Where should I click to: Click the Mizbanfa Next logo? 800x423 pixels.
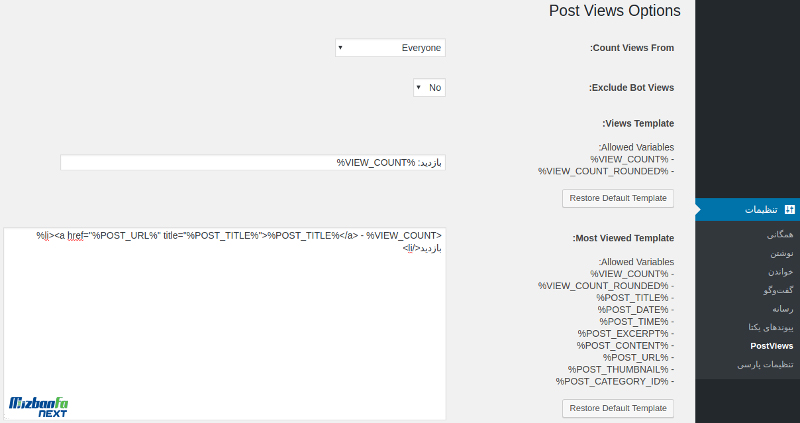38,407
